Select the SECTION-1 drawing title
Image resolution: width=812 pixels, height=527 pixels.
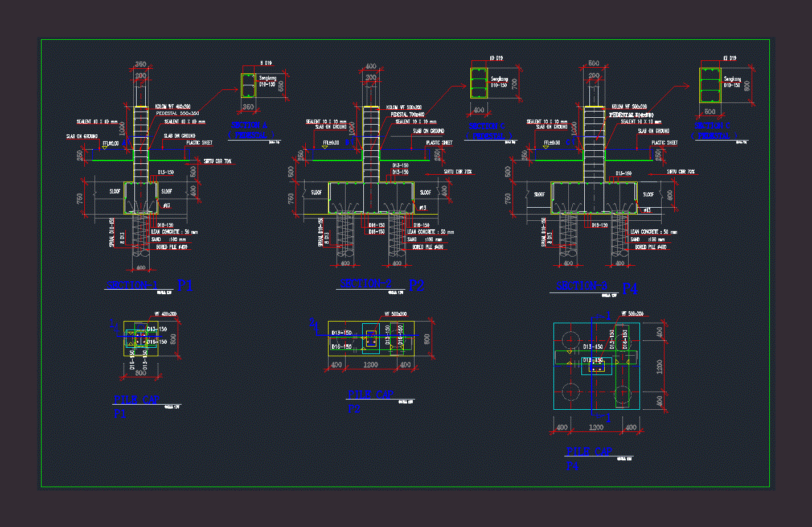click(x=132, y=285)
